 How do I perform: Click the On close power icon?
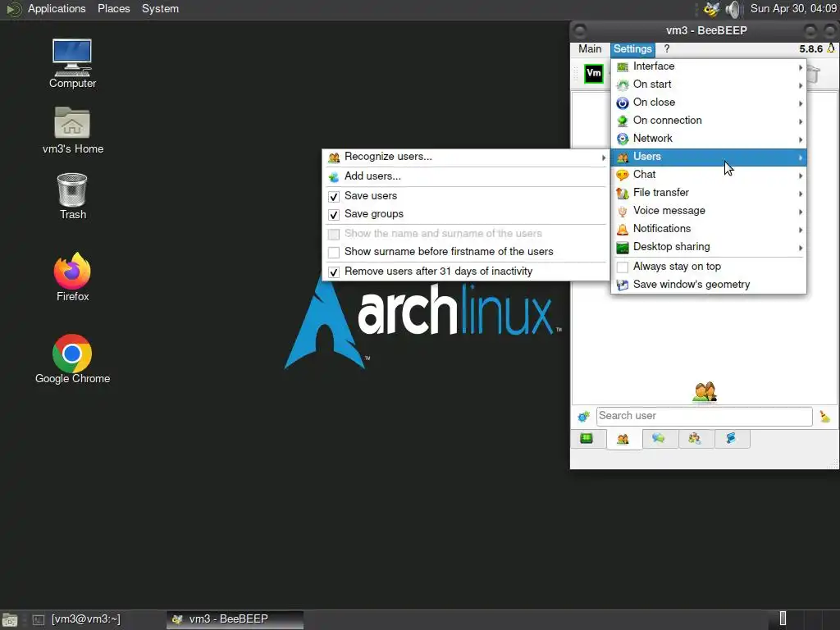tap(623, 103)
